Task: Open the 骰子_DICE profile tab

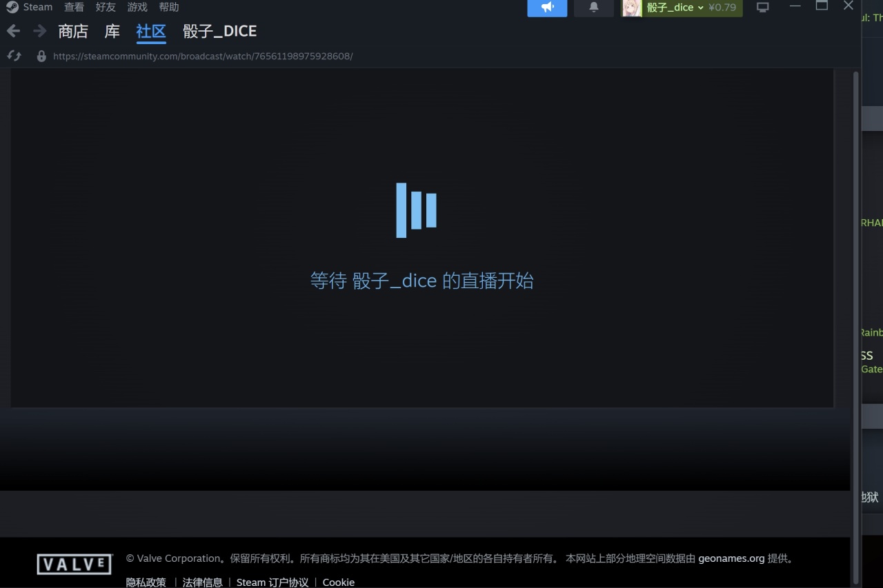Action: tap(219, 31)
